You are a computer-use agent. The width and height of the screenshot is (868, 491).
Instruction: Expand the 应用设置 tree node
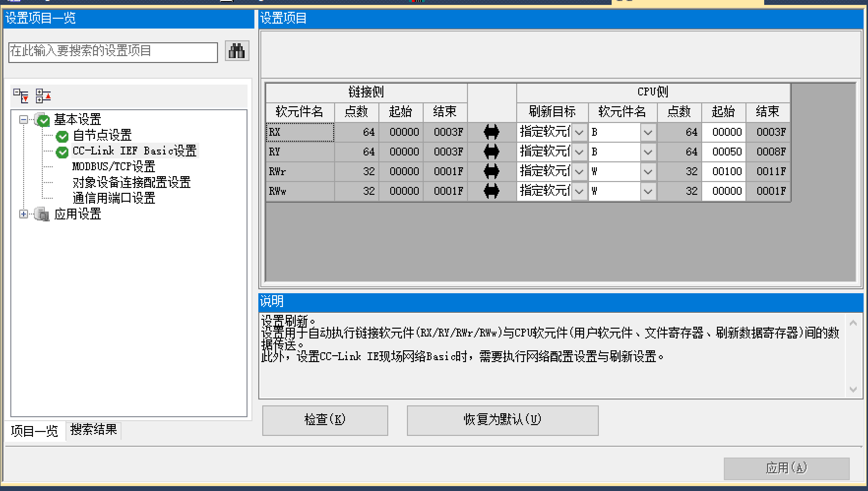pyautogui.click(x=23, y=214)
